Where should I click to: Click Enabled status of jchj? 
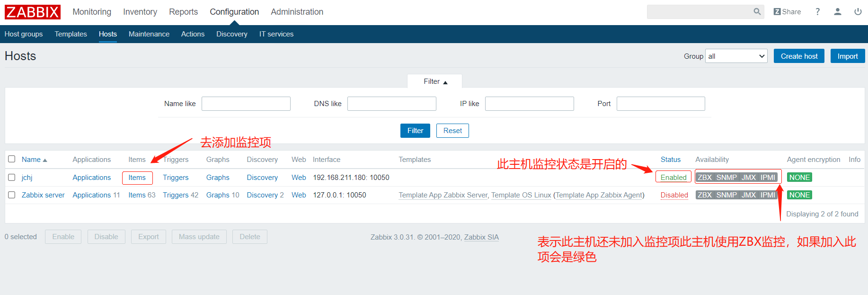pyautogui.click(x=673, y=178)
